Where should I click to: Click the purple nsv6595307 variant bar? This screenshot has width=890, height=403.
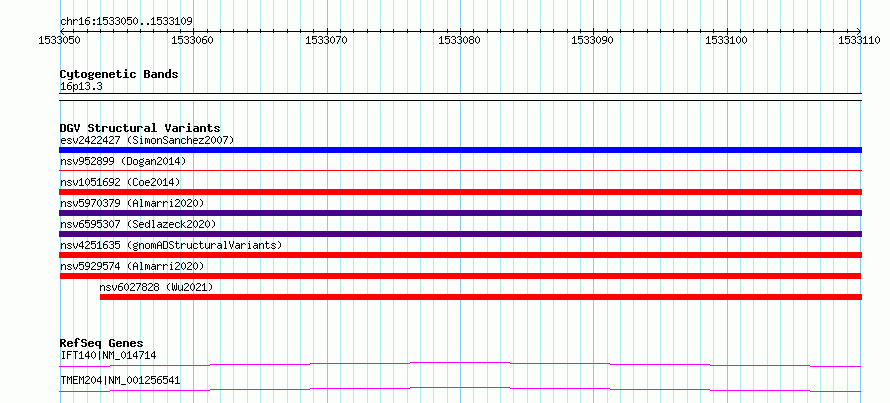tap(461, 234)
